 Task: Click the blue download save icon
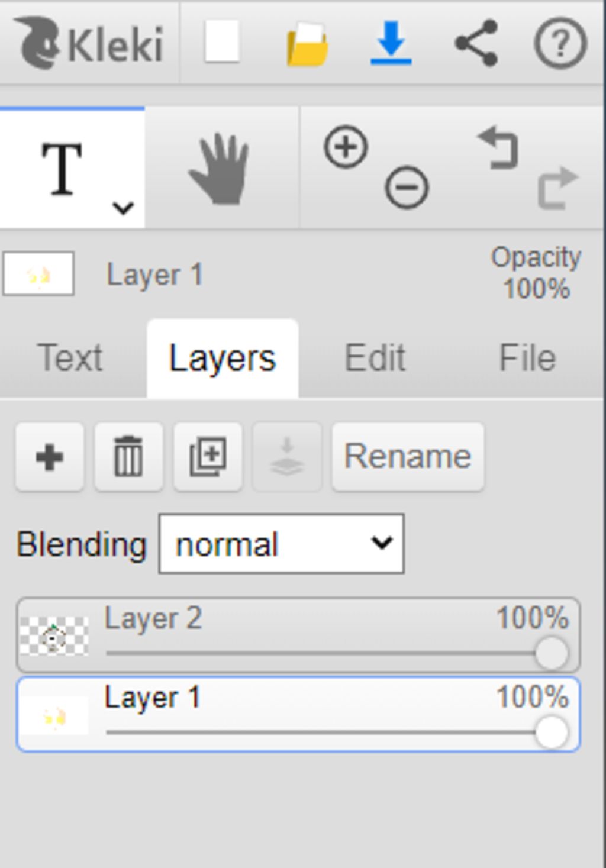tap(391, 43)
